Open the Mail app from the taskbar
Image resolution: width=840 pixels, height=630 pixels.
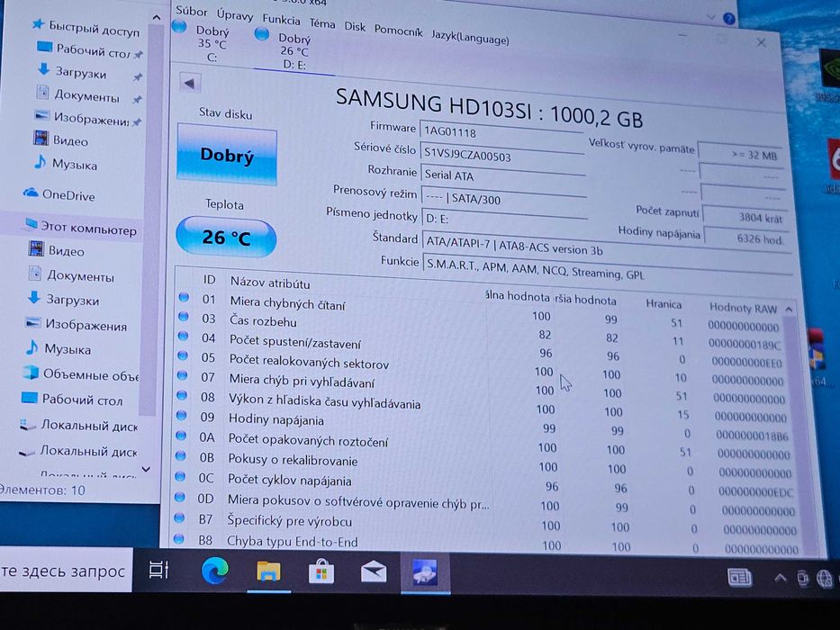point(374,572)
